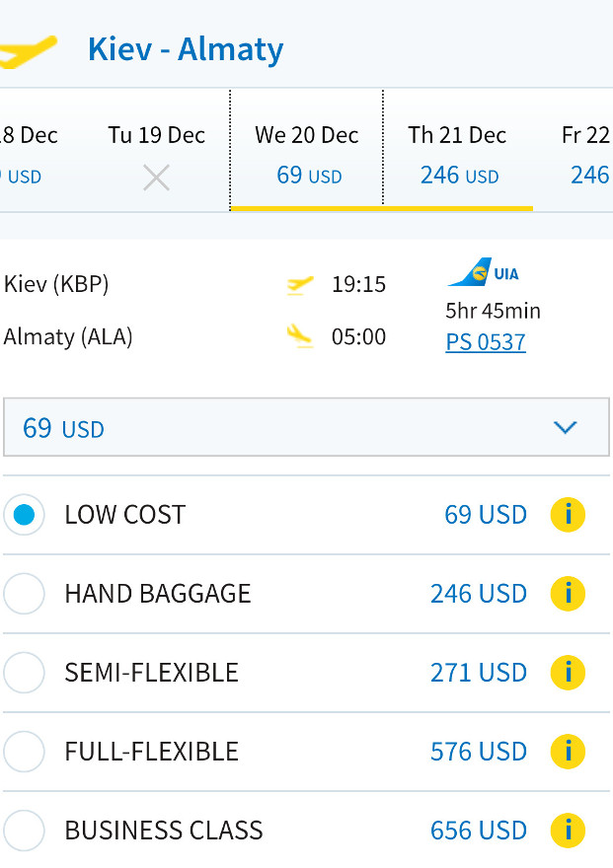Open info for LOW COST fare
The width and height of the screenshot is (613, 868).
(568, 515)
